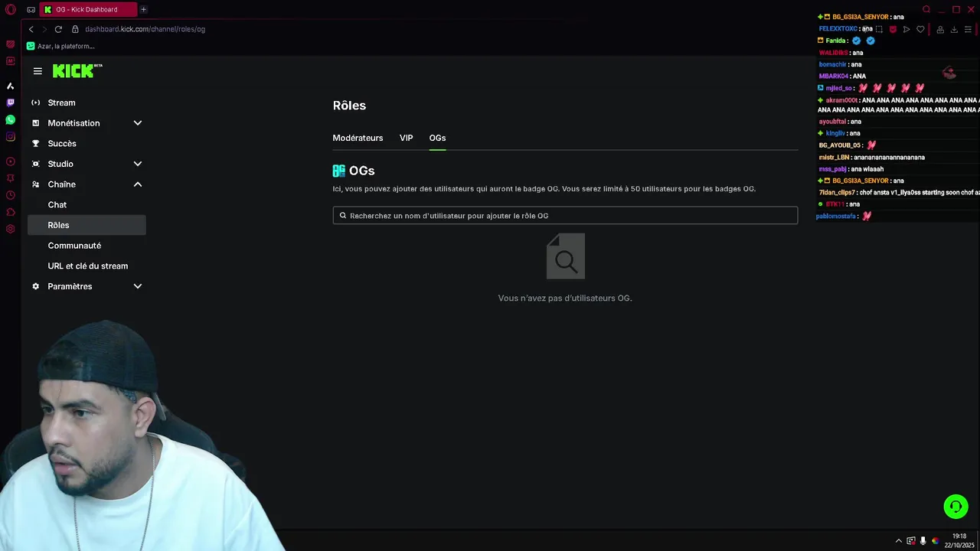Image resolution: width=980 pixels, height=551 pixels.
Task: Open History clock icon in sidebar
Action: [10, 195]
